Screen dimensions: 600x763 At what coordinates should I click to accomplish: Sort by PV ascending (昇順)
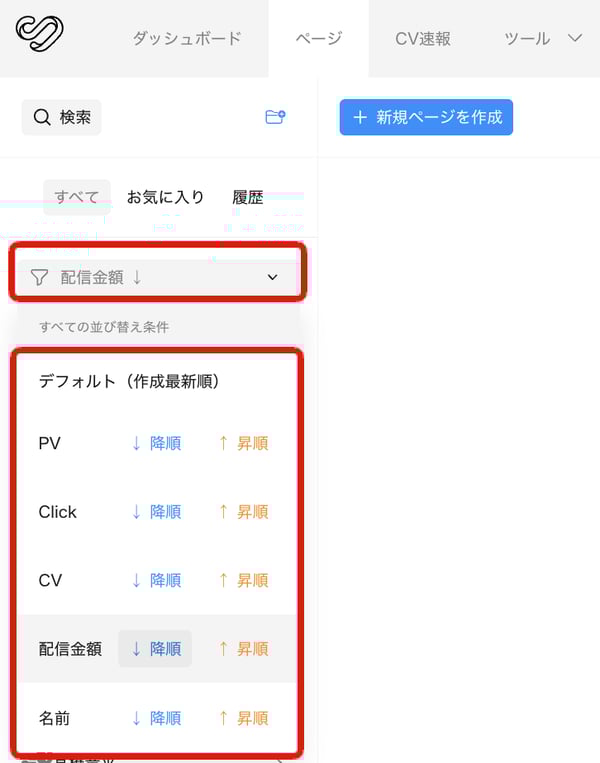click(243, 443)
